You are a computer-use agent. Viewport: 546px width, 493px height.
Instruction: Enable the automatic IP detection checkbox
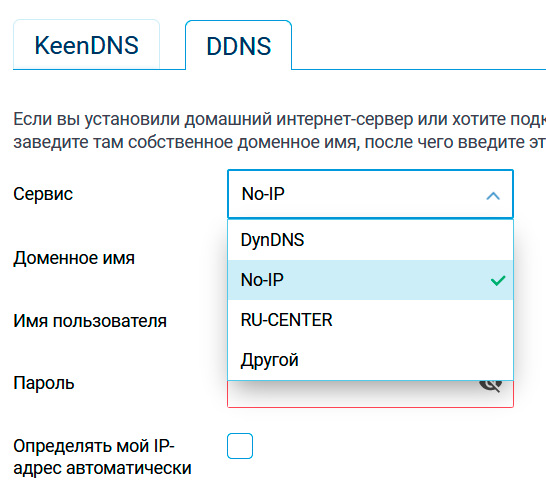pyautogui.click(x=240, y=446)
